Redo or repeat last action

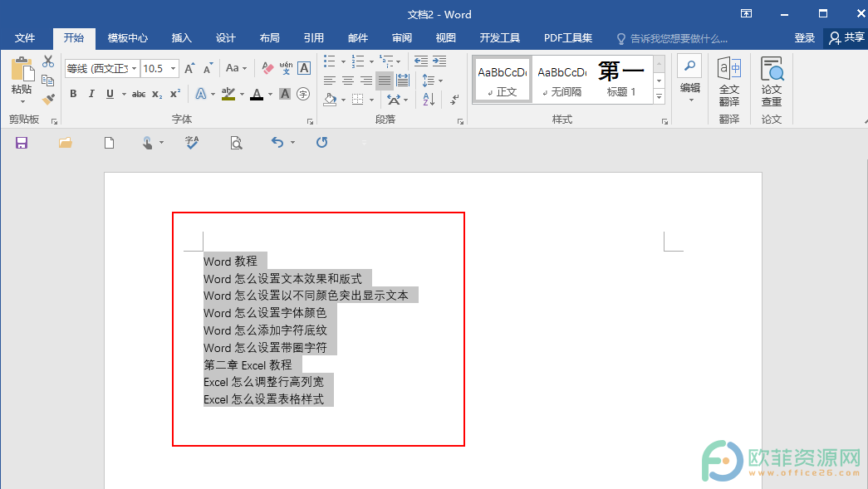321,143
